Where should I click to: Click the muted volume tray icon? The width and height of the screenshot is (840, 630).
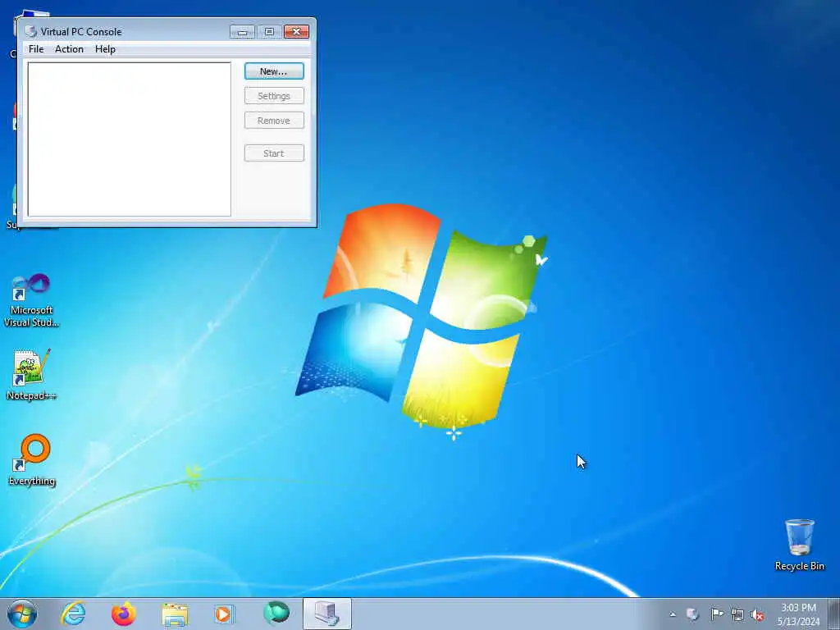point(757,614)
